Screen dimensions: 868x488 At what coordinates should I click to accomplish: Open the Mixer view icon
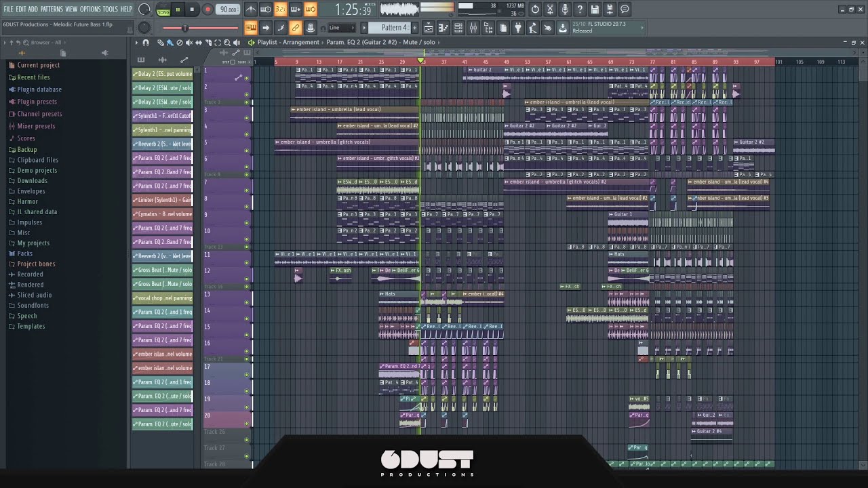click(473, 28)
